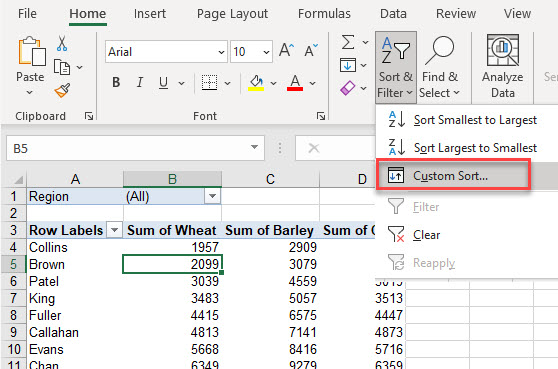Open Paste options dropdown arrow
Image resolution: width=558 pixels, height=369 pixels.
(x=30, y=93)
